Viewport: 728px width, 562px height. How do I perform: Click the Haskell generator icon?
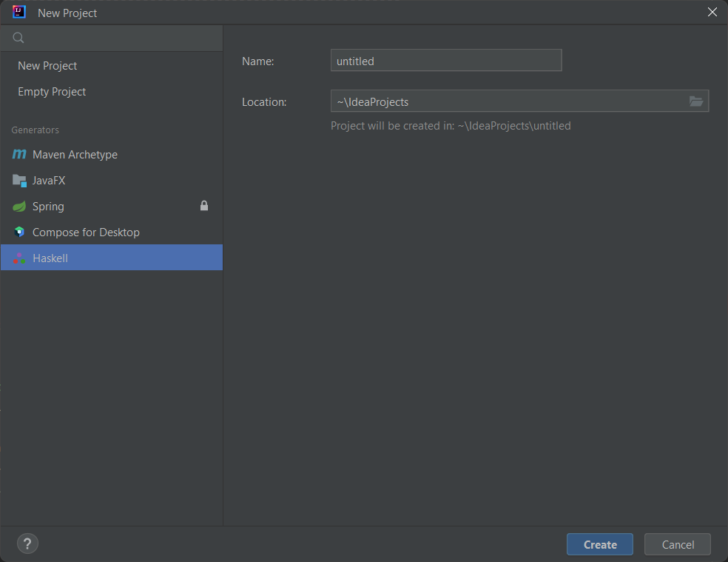click(19, 258)
